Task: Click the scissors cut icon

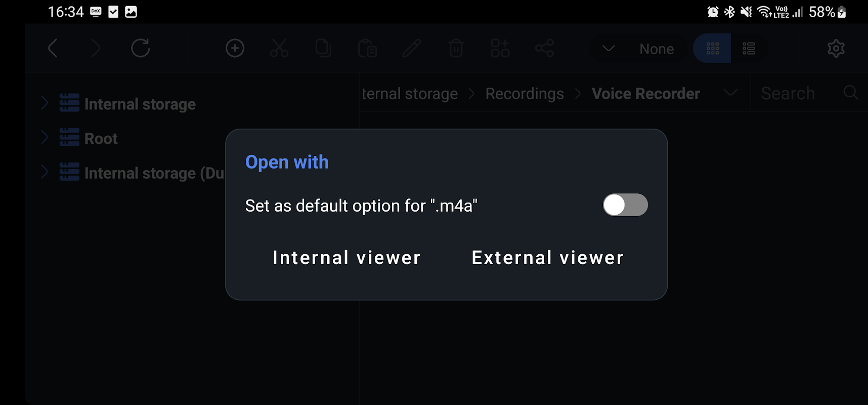Action: tap(279, 49)
